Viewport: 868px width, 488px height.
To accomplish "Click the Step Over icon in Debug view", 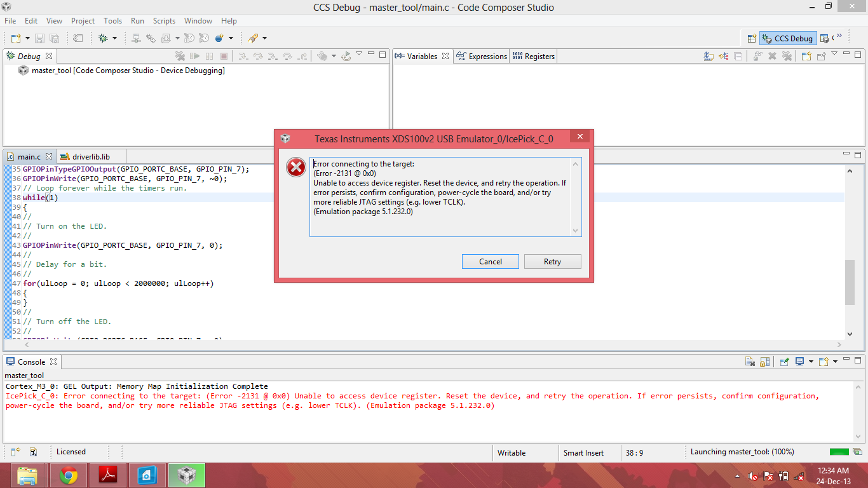I will [x=257, y=56].
